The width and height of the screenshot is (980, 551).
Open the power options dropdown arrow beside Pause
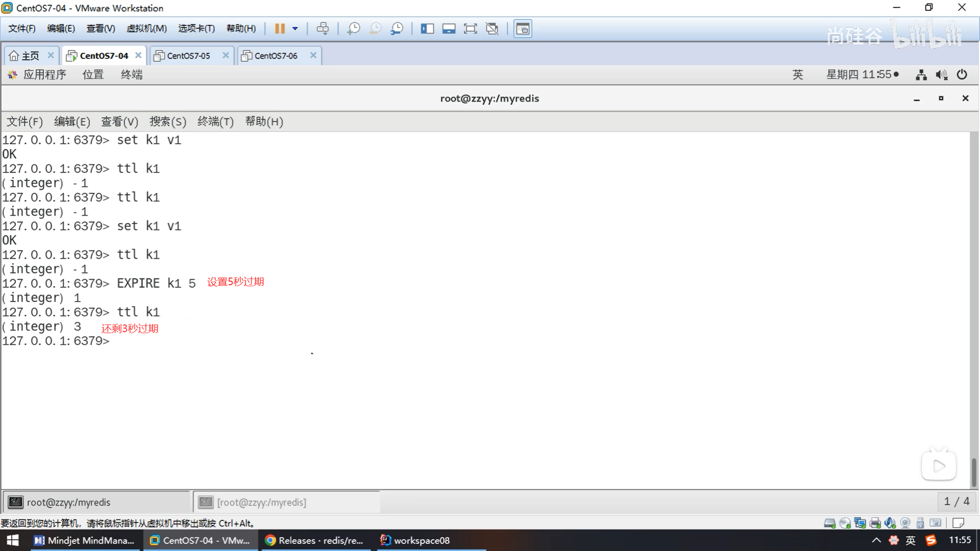coord(295,29)
